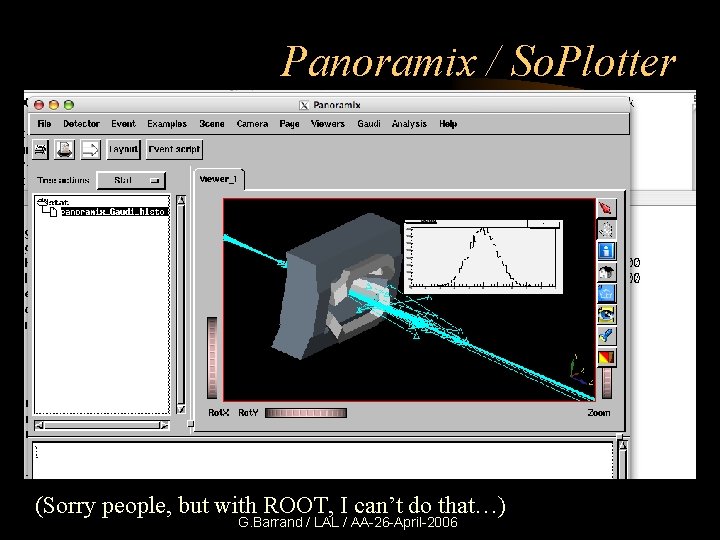This screenshot has width=720, height=540.
Task: Open the Gaudi menu
Action: click(369, 124)
